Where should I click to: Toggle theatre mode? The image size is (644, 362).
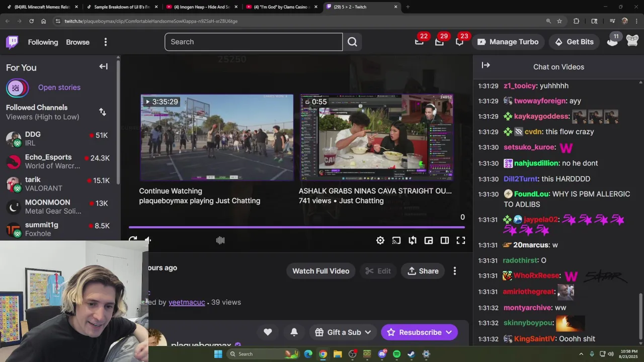(445, 240)
